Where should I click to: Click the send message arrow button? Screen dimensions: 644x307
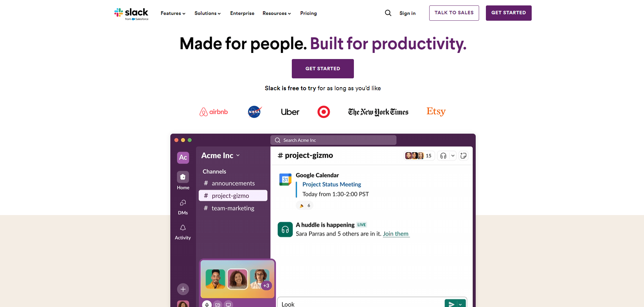click(x=451, y=304)
